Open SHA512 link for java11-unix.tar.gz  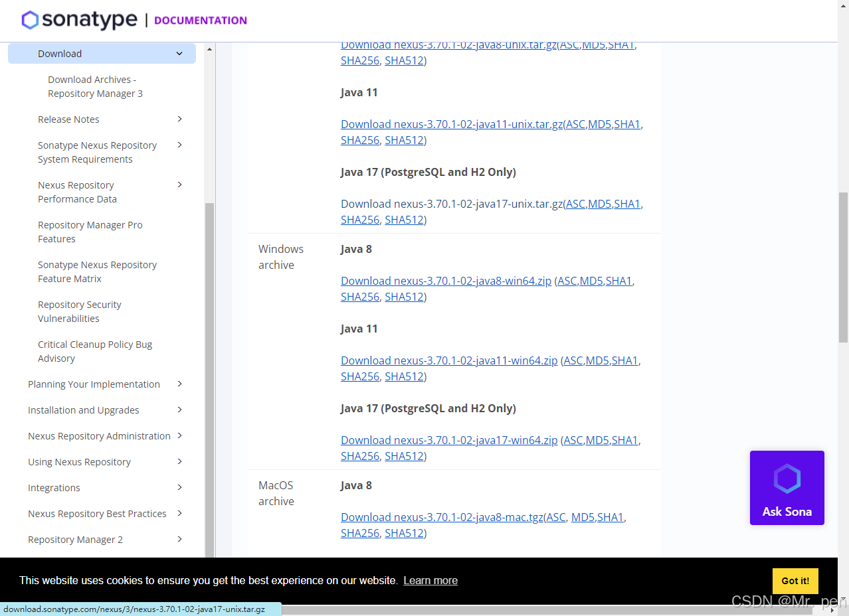pos(404,140)
